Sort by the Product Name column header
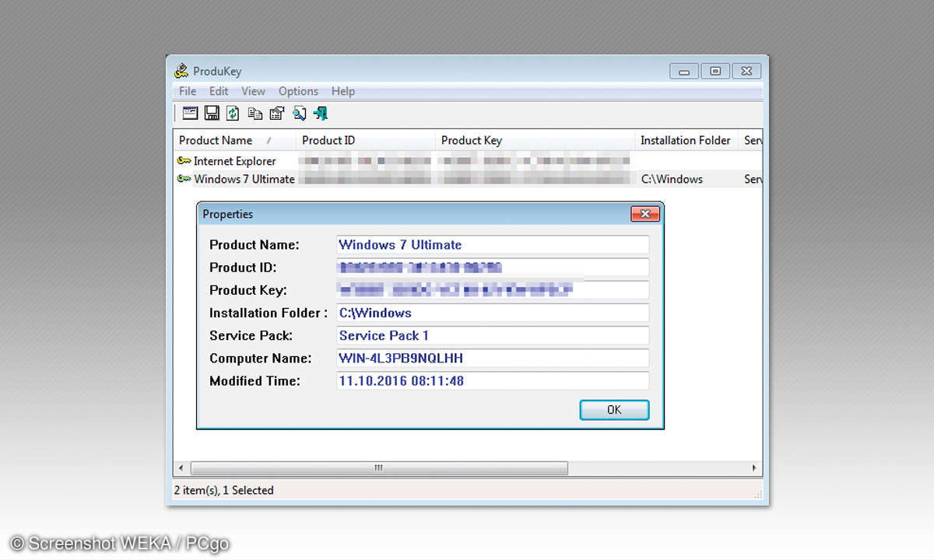Image resolution: width=934 pixels, height=560 pixels. point(234,141)
